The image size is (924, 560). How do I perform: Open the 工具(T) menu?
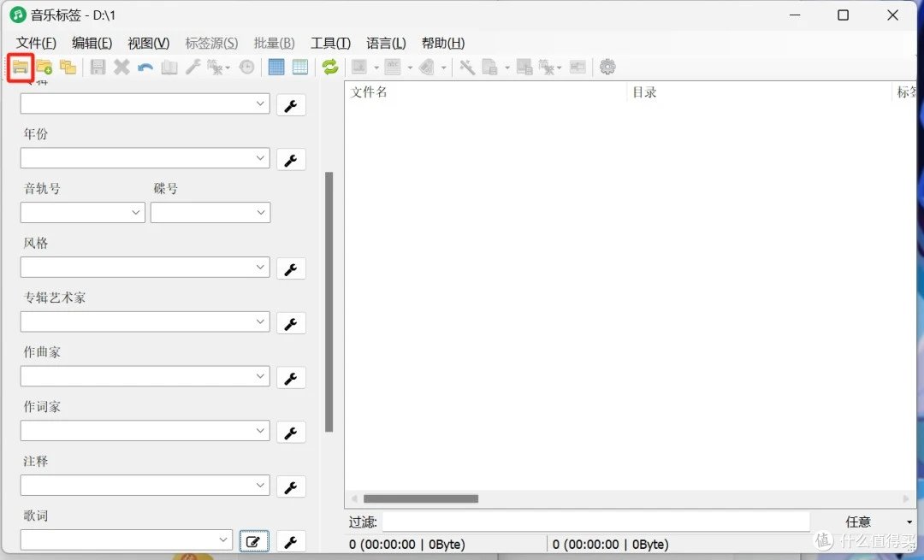pos(330,44)
